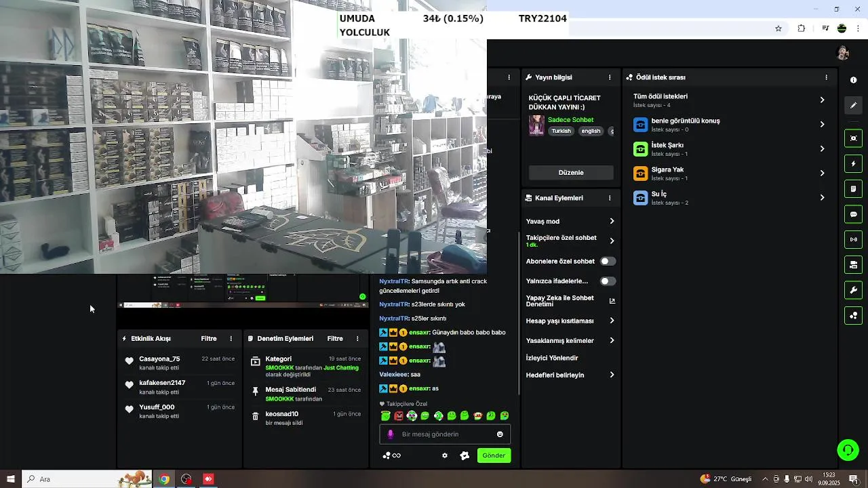This screenshot has width=868, height=488.
Task: Toggle the reward dots icon in the sidebar
Action: [x=853, y=316]
